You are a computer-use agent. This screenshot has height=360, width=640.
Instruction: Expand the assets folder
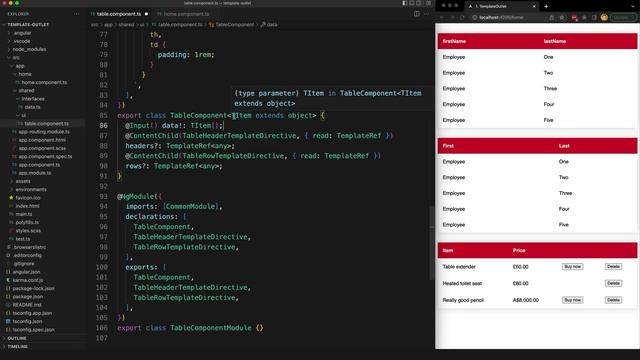[x=23, y=181]
